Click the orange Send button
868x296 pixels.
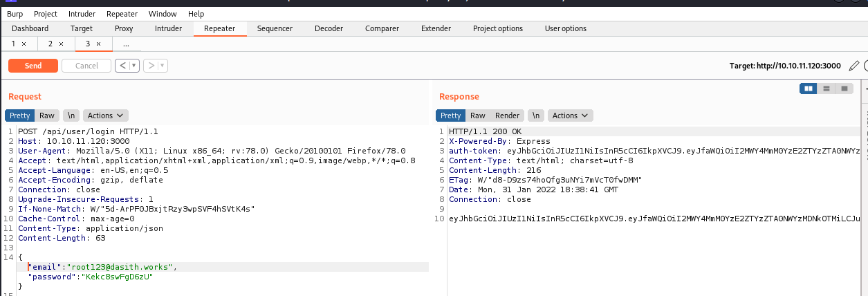tap(33, 66)
